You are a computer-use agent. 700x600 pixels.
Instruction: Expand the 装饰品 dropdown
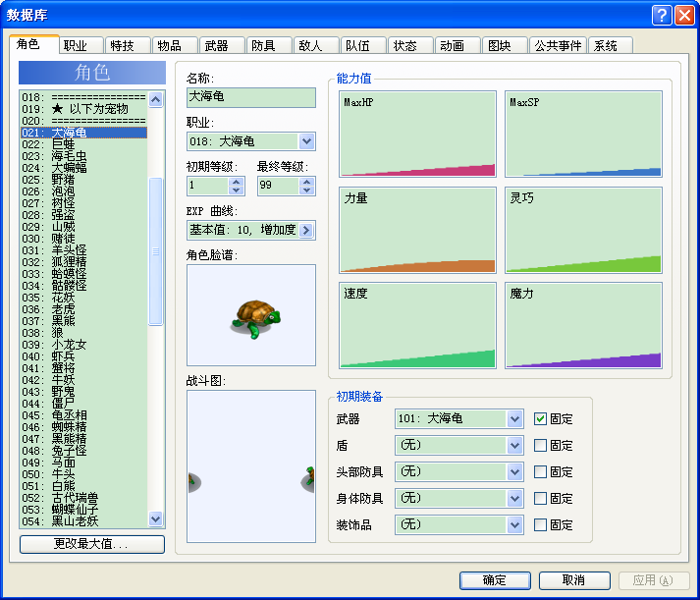(514, 525)
